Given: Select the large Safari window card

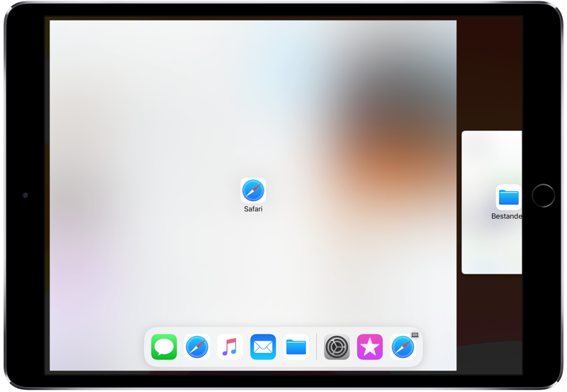Looking at the screenshot, I should [253, 195].
